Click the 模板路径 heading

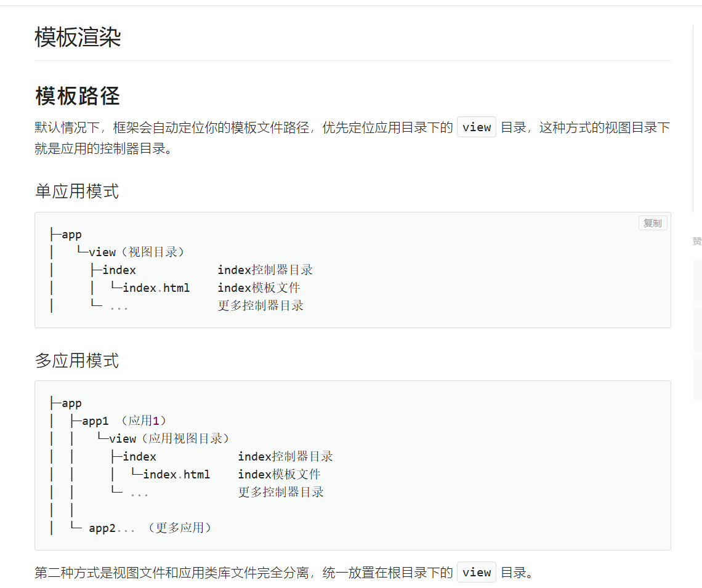coord(78,96)
